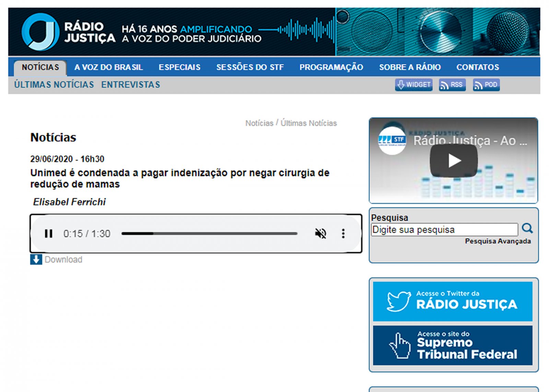The image size is (549, 392).
Task: Switch to the Programação tab
Action: click(x=331, y=67)
